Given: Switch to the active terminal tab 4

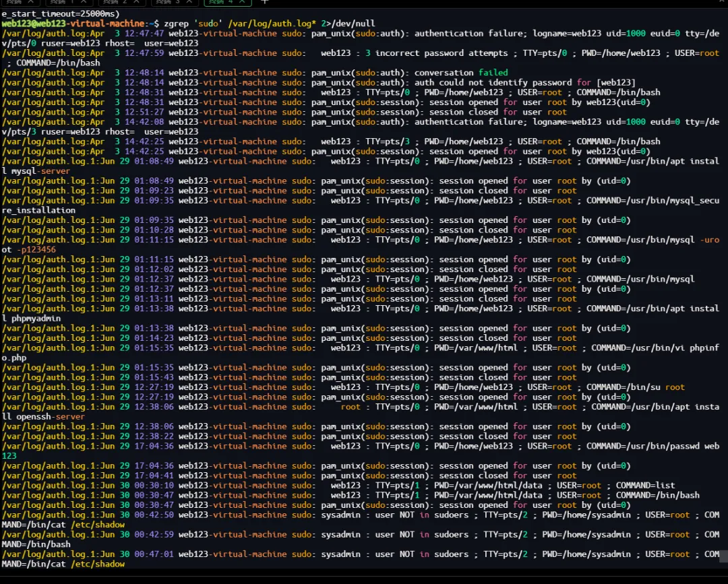Looking at the screenshot, I should pos(228,2).
